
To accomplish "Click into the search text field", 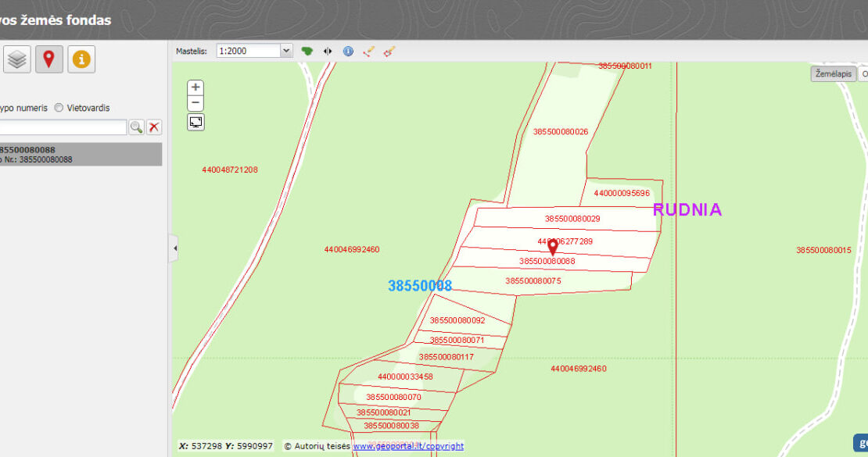I will (x=63, y=127).
